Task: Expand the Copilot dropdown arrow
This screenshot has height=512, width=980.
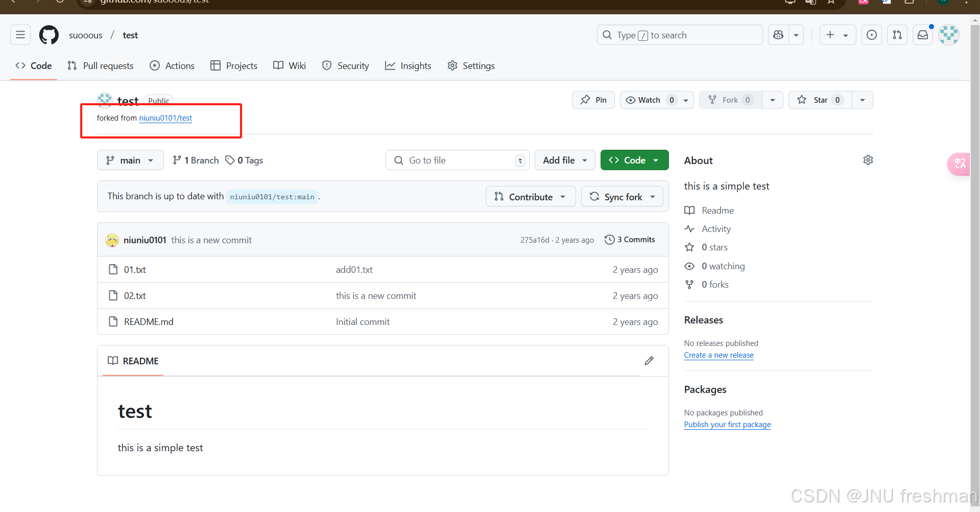Action: point(796,35)
